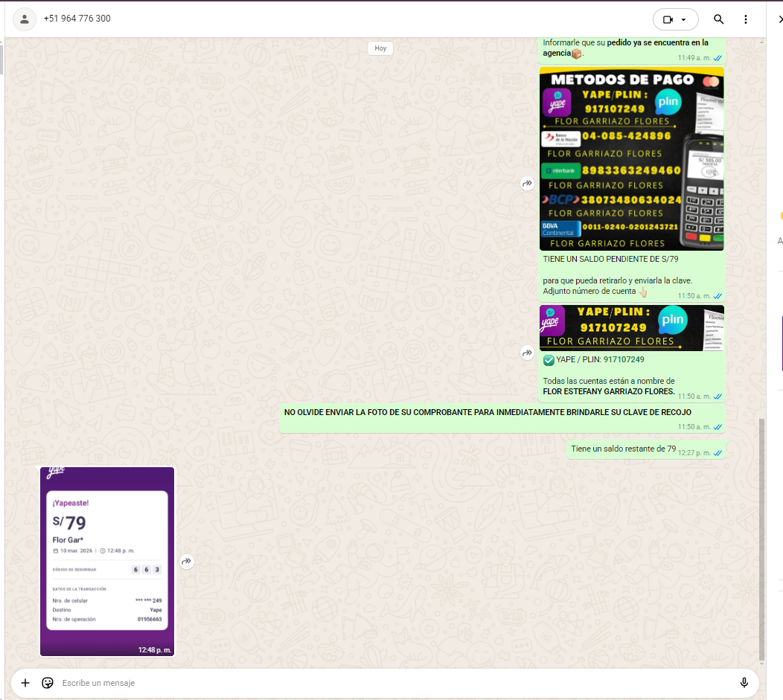This screenshot has width=783, height=700.
Task: Open the Yape S/79 receipt thumbnail
Action: [107, 562]
